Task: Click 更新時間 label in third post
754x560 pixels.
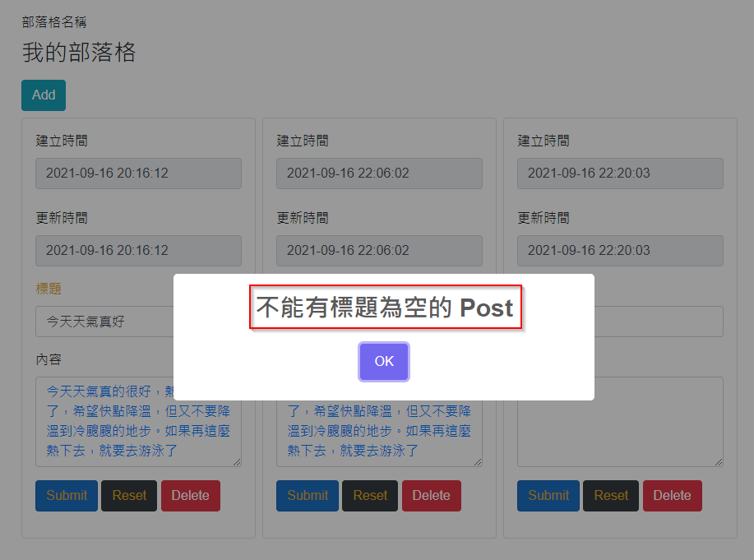Action: [544, 218]
